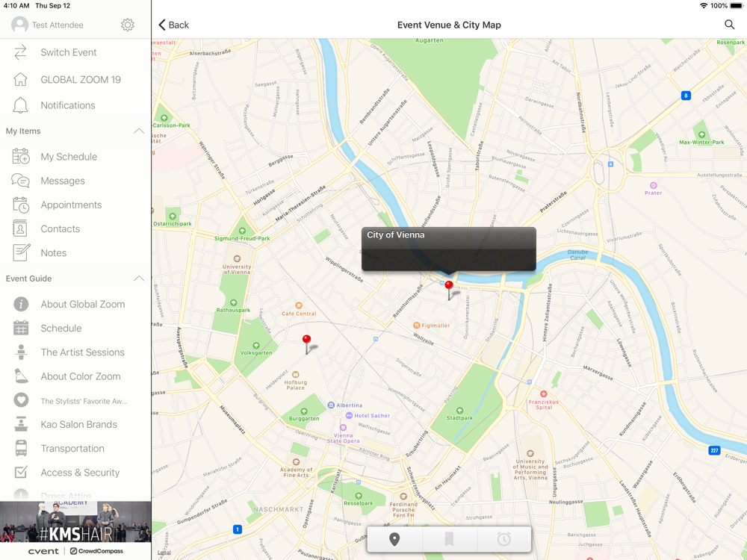Open the Notifications menu item

click(x=75, y=105)
